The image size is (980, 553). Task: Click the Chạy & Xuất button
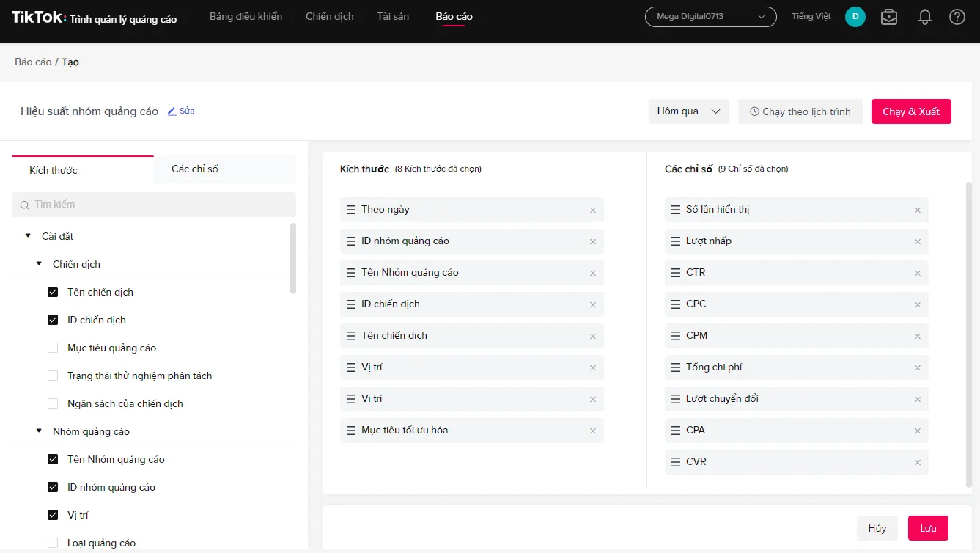911,111
